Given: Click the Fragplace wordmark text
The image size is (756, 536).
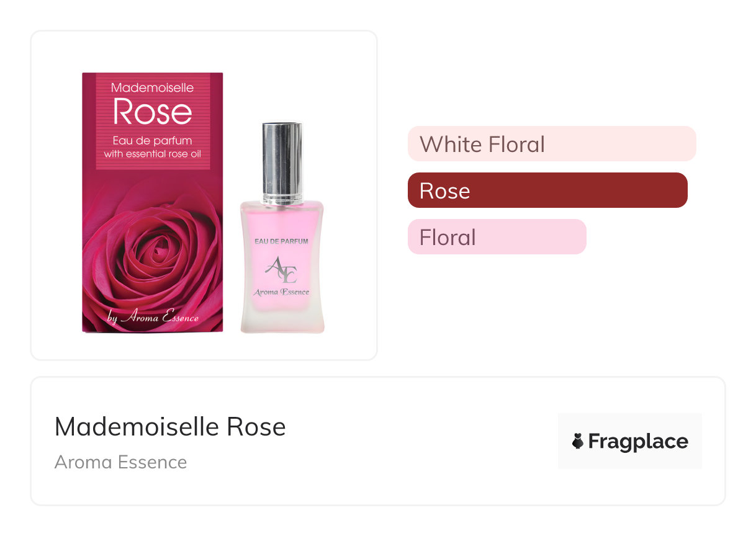Looking at the screenshot, I should click(638, 441).
